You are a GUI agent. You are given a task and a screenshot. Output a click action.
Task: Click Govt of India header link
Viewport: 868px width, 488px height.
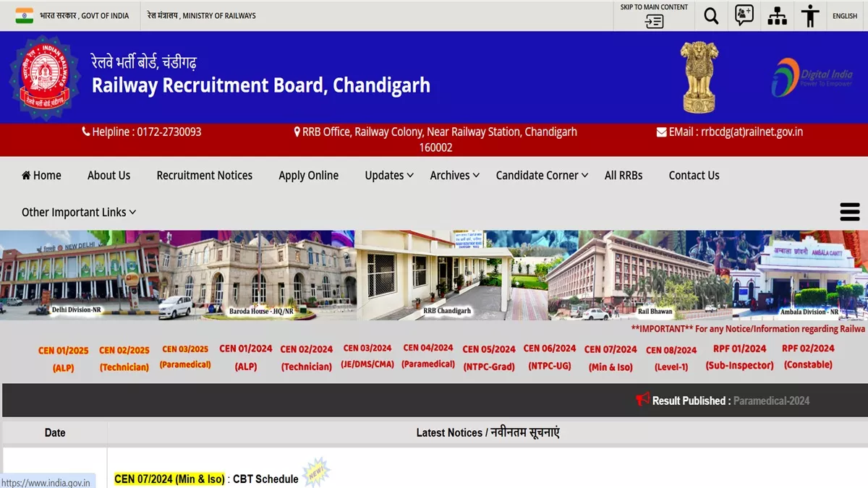(85, 16)
